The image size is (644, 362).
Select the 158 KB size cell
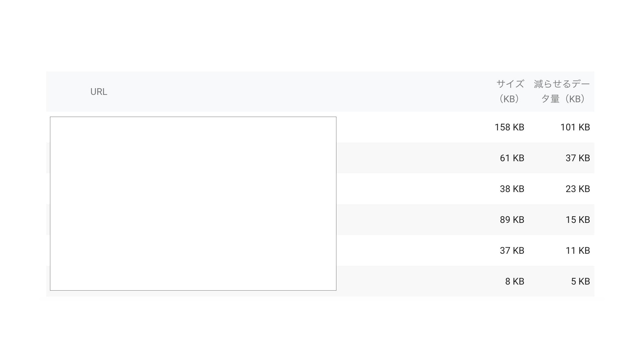(x=509, y=127)
